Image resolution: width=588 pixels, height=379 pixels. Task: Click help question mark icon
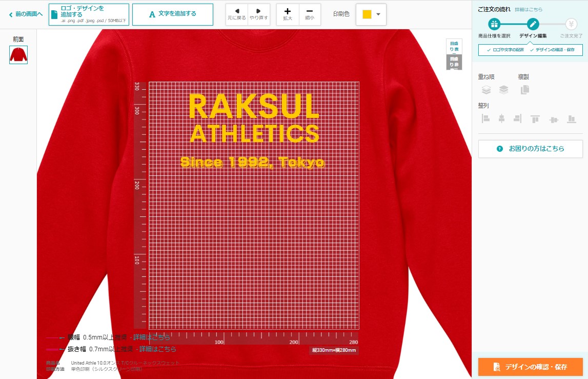click(x=499, y=149)
